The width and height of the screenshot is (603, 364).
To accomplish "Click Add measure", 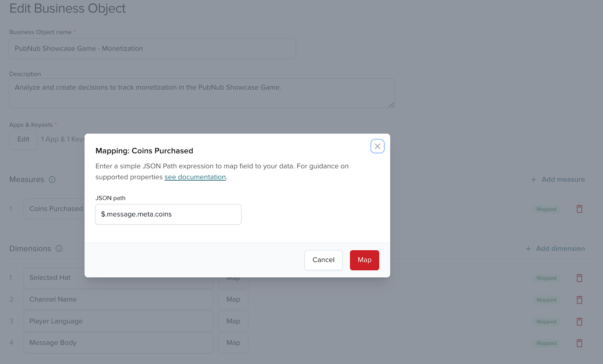I will point(558,180).
